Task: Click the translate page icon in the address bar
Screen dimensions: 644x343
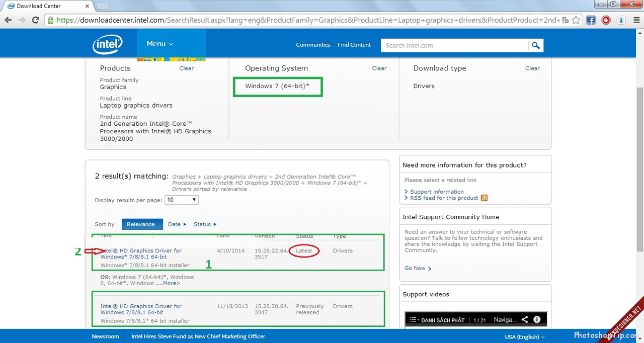Action: pyautogui.click(x=566, y=20)
